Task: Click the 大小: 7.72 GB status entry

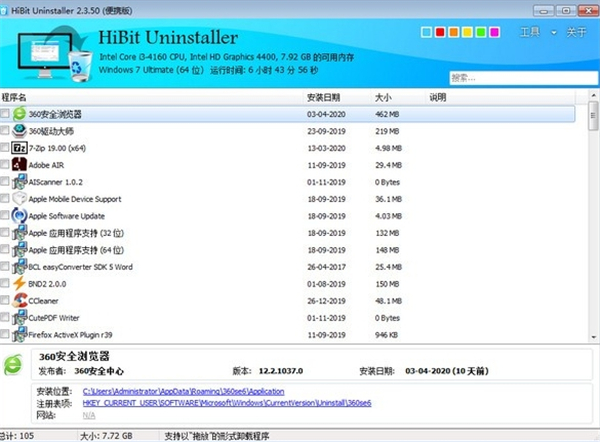Action: coord(106,436)
